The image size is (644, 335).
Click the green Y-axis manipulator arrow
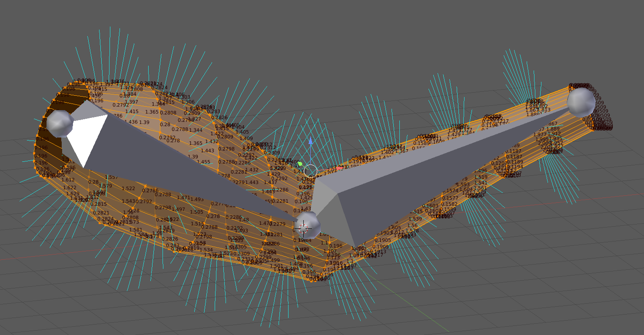[301, 164]
